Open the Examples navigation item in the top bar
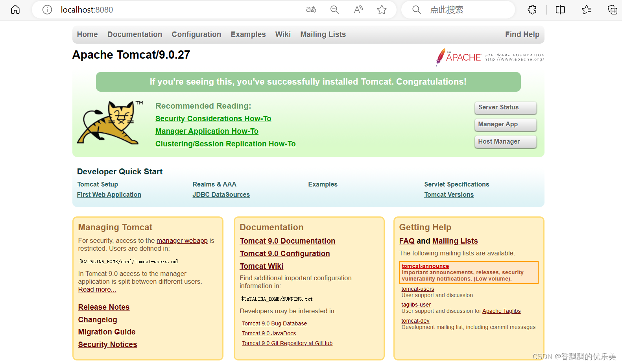 [248, 34]
